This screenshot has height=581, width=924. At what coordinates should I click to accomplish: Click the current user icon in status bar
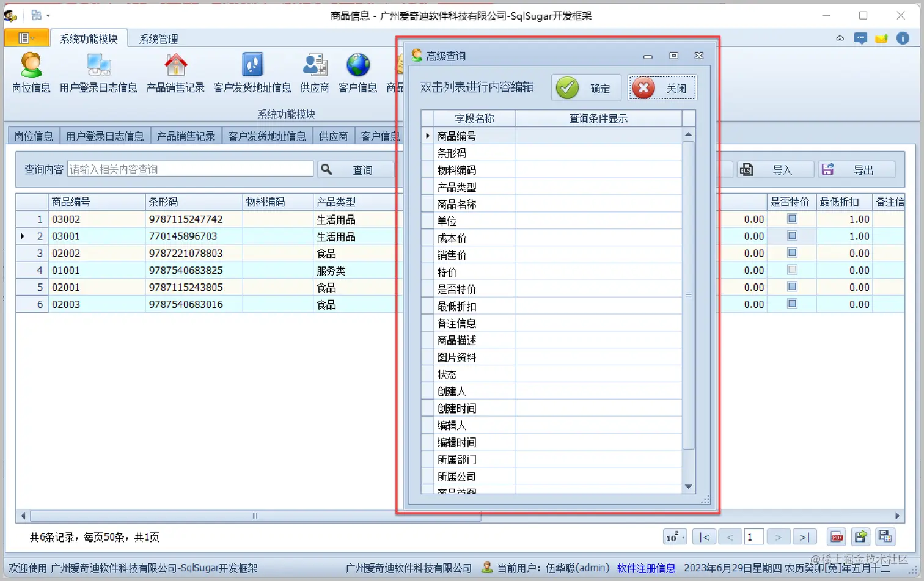487,568
